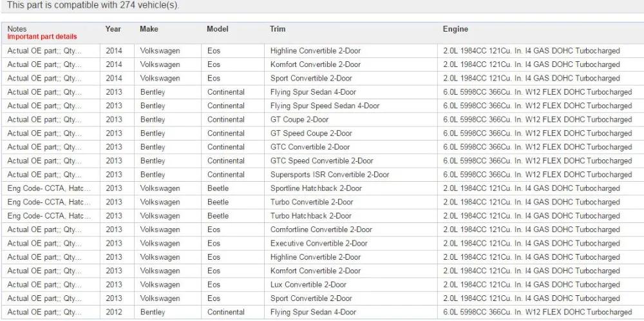644x321 pixels.
Task: Select 'Executive Convertible 2-Door' trim cell
Action: [x=319, y=243]
